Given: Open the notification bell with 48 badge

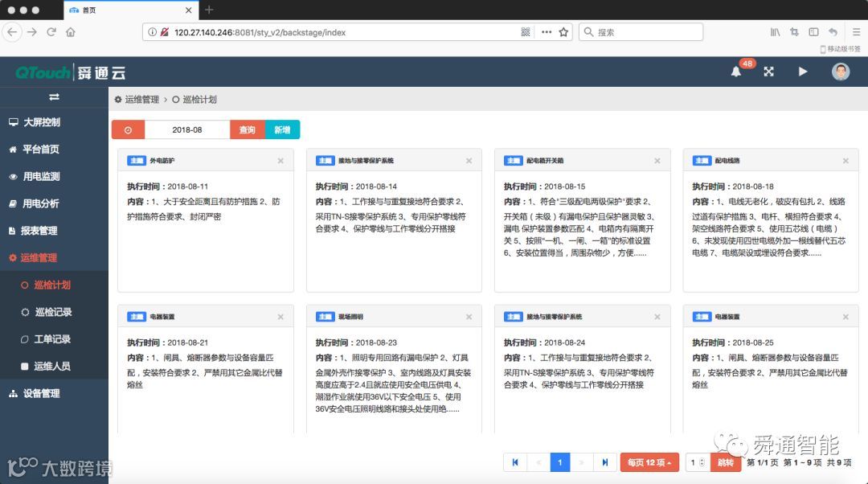Looking at the screenshot, I should click(x=735, y=72).
